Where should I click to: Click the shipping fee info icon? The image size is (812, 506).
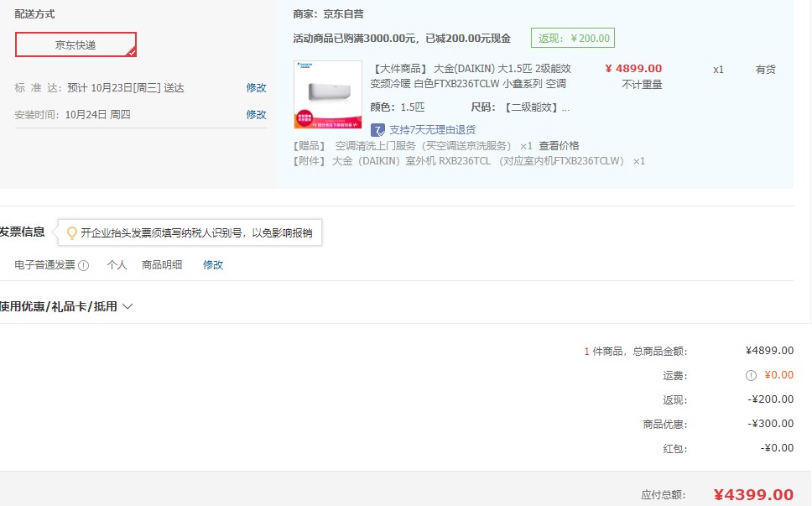[x=751, y=375]
